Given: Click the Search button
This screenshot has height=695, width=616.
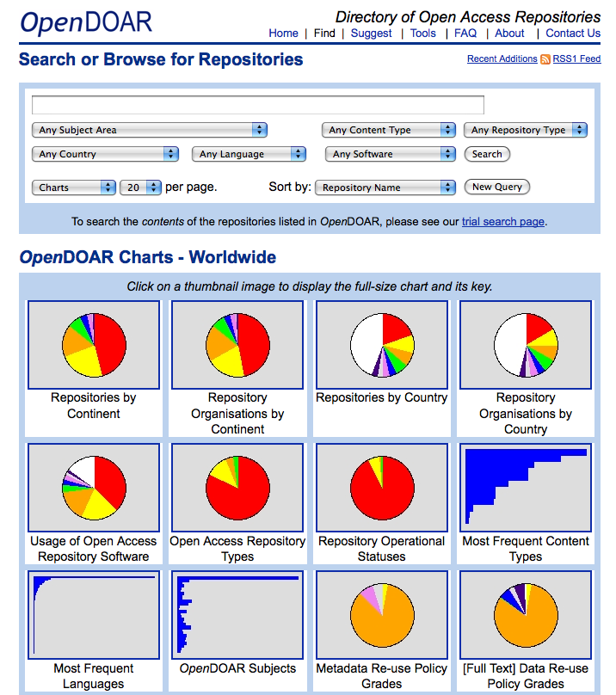Looking at the screenshot, I should click(487, 154).
